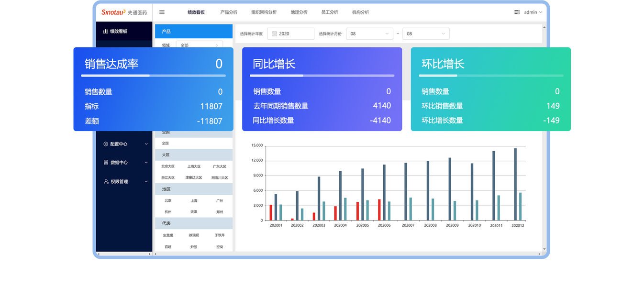This screenshot has height=287, width=644.
Task: Click the 销售达成率 progress bar
Action: [154, 76]
